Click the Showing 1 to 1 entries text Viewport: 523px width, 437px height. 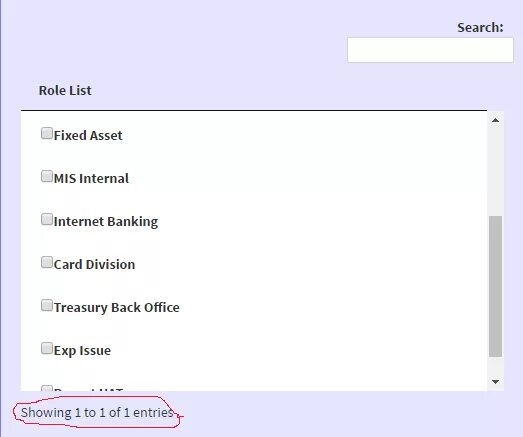click(97, 413)
